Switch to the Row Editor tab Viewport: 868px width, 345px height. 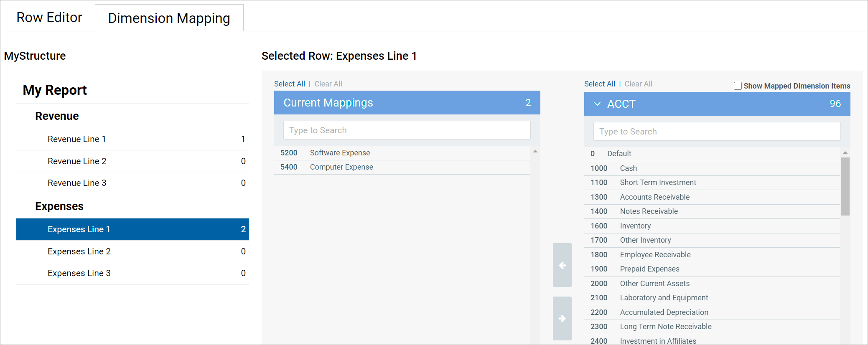point(49,18)
